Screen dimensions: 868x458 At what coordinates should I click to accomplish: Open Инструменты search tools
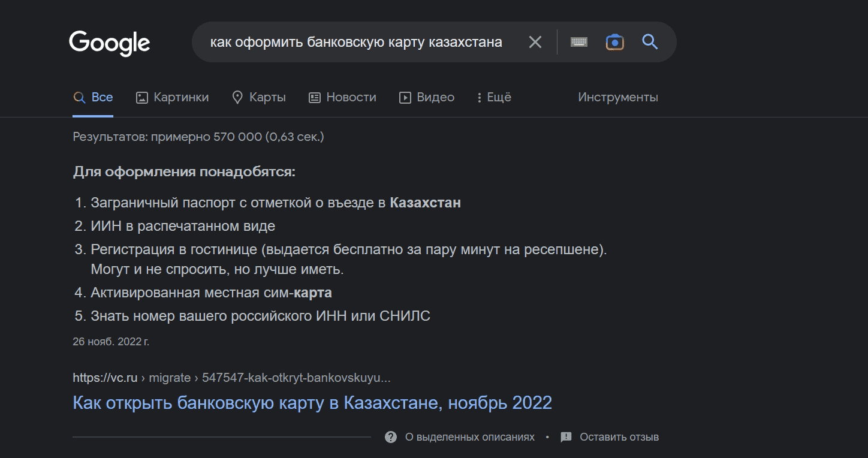pos(618,97)
